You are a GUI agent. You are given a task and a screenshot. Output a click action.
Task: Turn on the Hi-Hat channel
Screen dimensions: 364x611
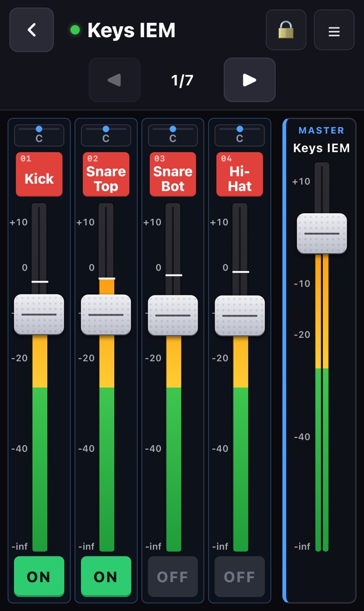pos(240,577)
